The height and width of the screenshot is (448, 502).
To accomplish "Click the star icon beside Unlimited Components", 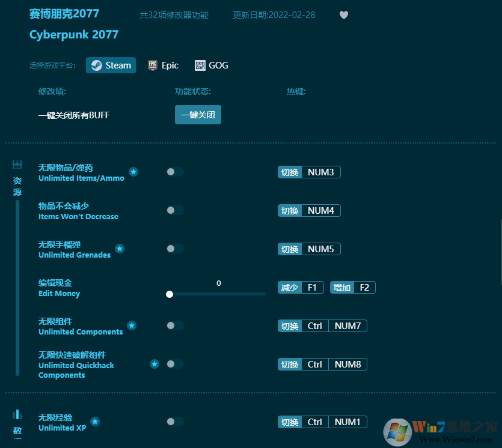I will (132, 325).
